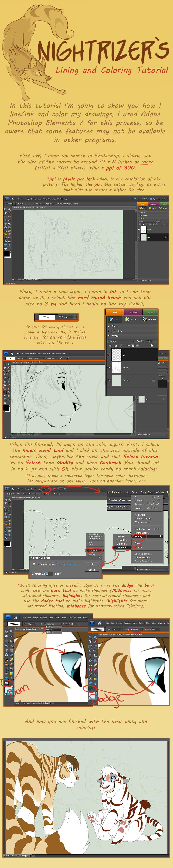Viewport: 173px width, 868px height.
Task: Delete the layer with the trash icon
Action: click(x=151, y=345)
